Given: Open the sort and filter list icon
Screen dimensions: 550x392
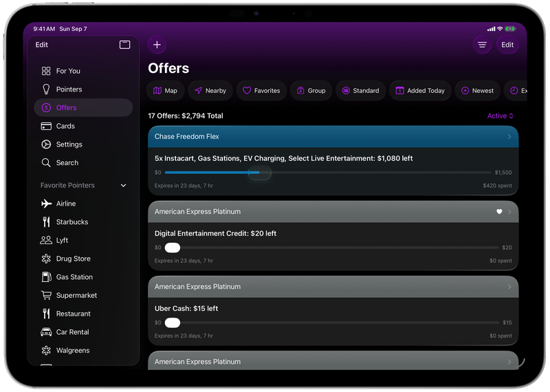Looking at the screenshot, I should 483,45.
